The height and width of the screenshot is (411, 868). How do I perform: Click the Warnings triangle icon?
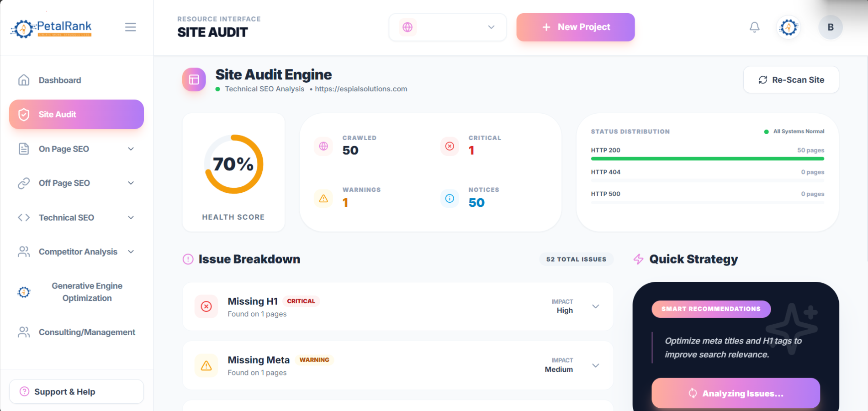[323, 198]
